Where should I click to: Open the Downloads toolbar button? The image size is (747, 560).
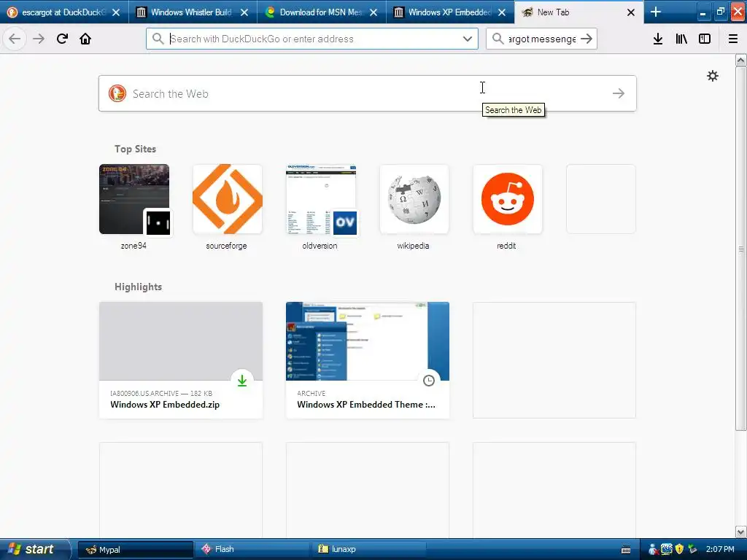[658, 39]
